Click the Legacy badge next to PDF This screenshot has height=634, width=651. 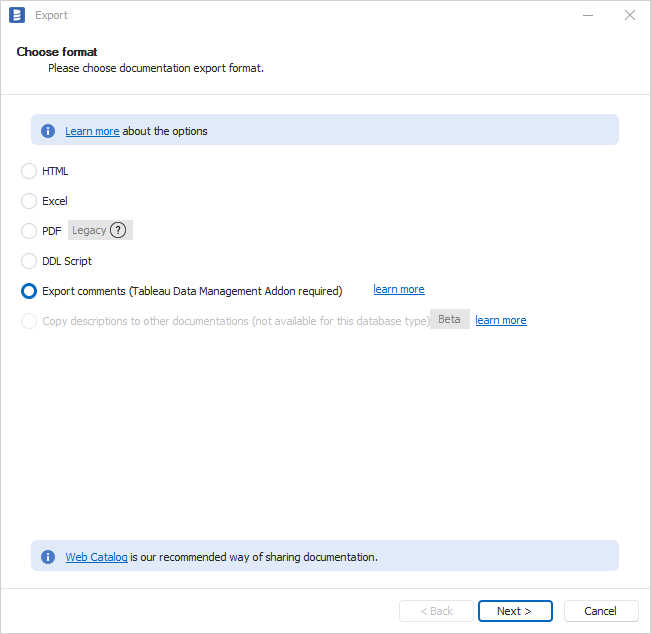[89, 230]
